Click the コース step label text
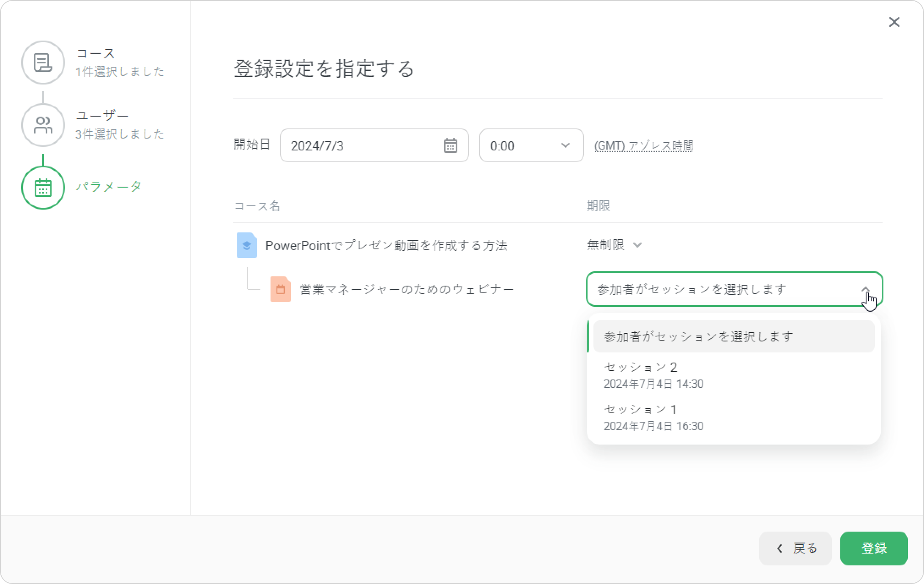The width and height of the screenshot is (924, 584). (96, 53)
